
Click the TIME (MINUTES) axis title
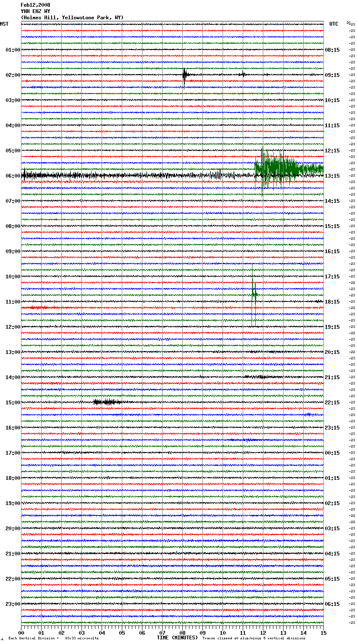(x=177, y=638)
